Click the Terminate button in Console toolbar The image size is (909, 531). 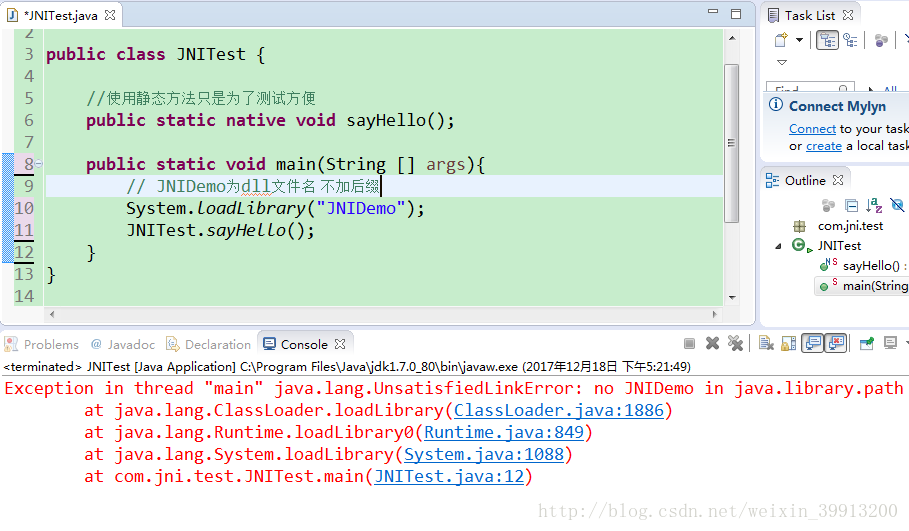tap(689, 344)
